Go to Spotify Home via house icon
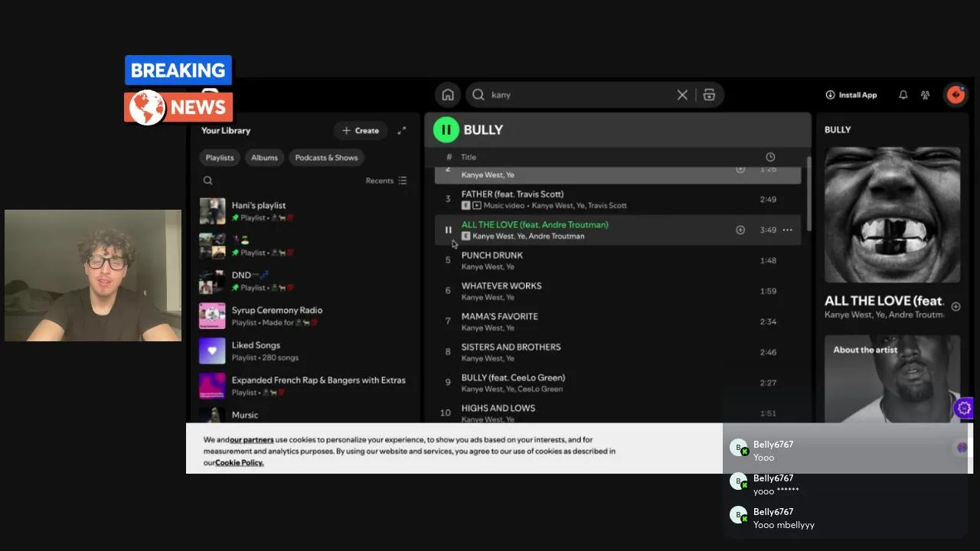Image resolution: width=980 pixels, height=551 pixels. pos(448,95)
